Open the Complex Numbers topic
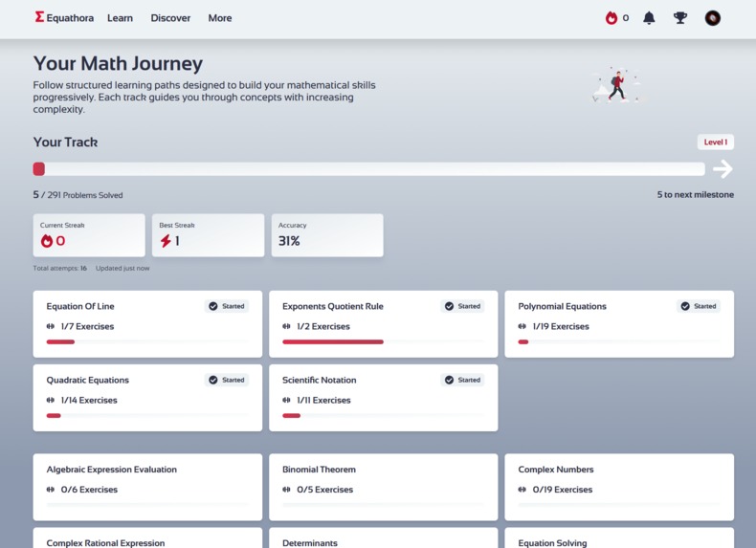This screenshot has height=548, width=756. [x=619, y=487]
